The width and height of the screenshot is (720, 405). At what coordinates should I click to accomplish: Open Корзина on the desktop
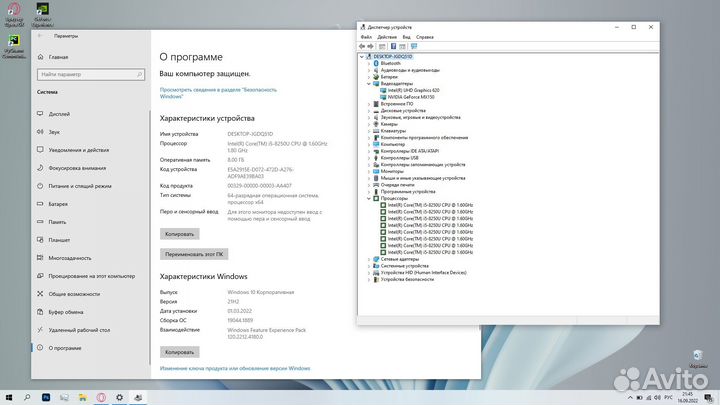698,359
